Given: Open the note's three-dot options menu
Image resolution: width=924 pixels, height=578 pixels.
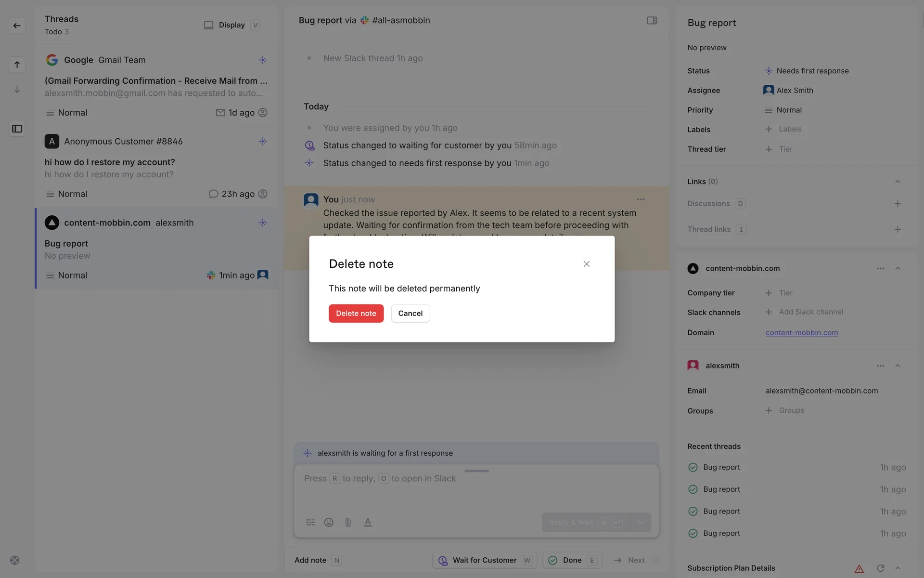Looking at the screenshot, I should tap(641, 199).
